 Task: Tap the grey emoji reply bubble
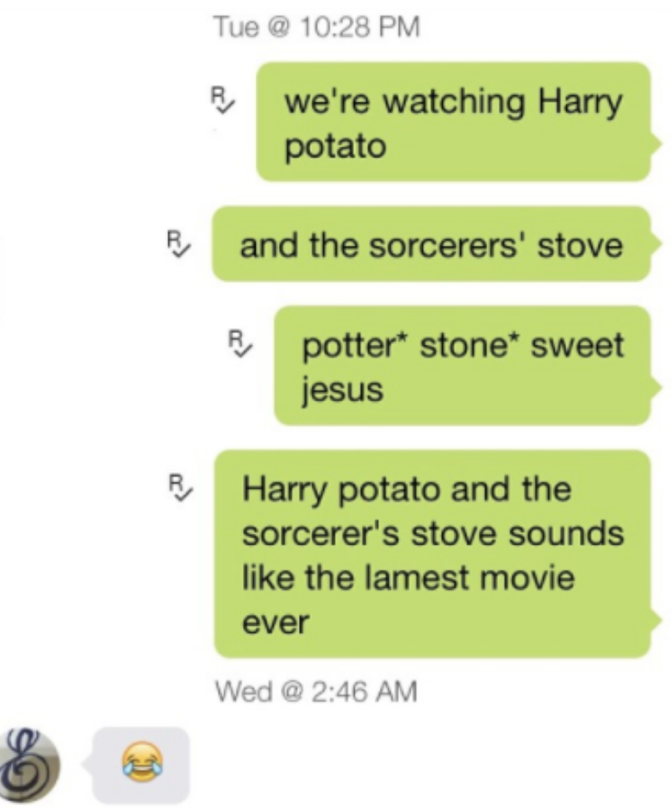(x=138, y=765)
